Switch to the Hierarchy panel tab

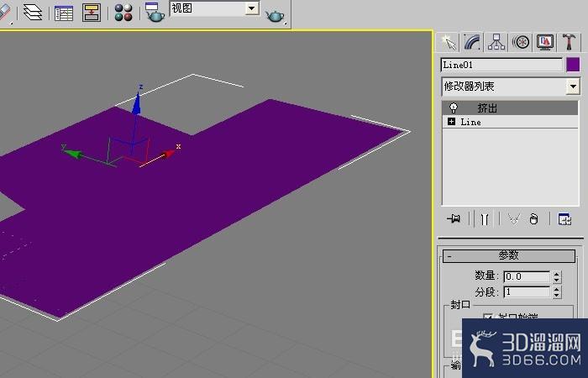[x=496, y=42]
